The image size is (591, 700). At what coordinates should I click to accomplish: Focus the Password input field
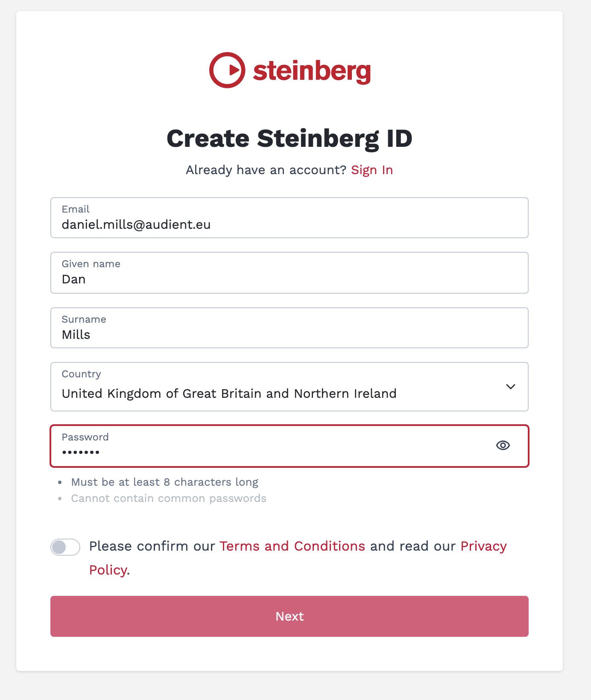pyautogui.click(x=290, y=446)
